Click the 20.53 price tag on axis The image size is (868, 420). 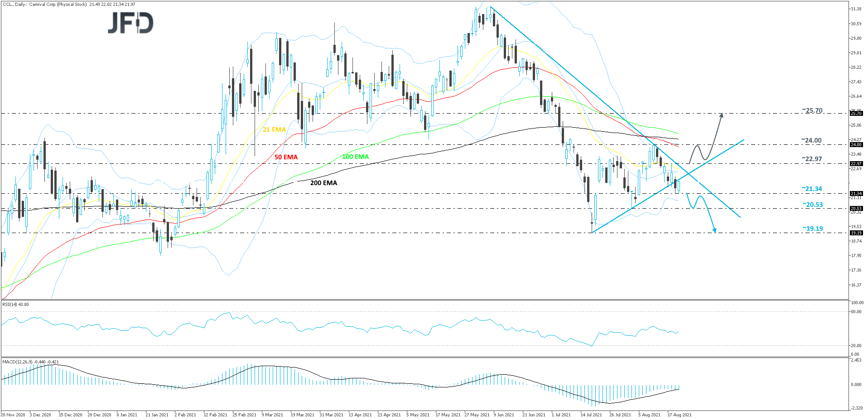856,209
